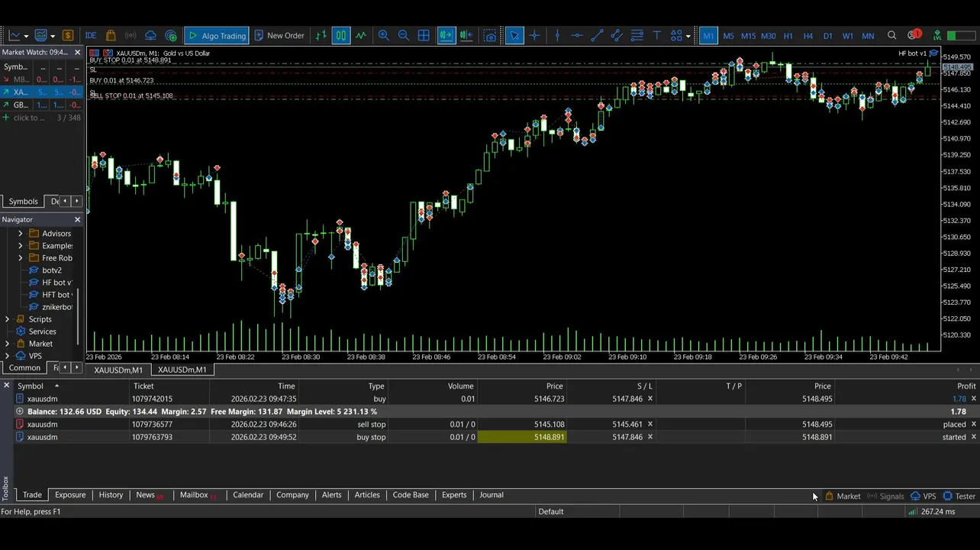Select the crosshair tool
The image size is (980, 550).
tap(534, 35)
